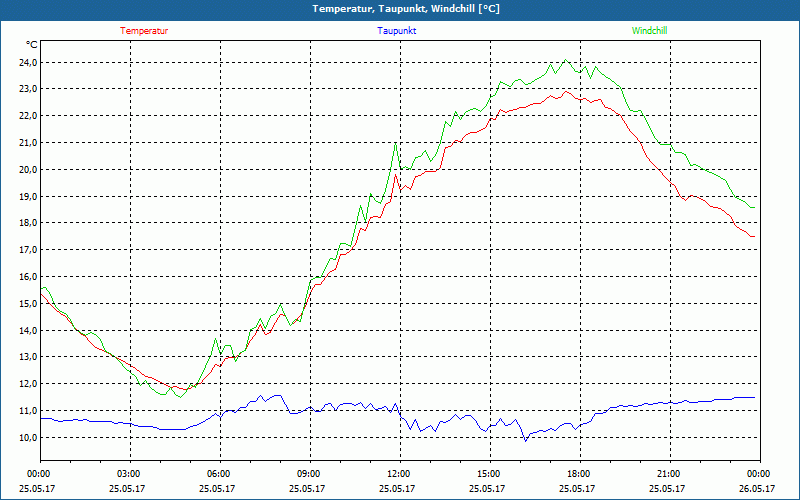Click the 15:00 time axis label
800x500 pixels.
coord(490,474)
